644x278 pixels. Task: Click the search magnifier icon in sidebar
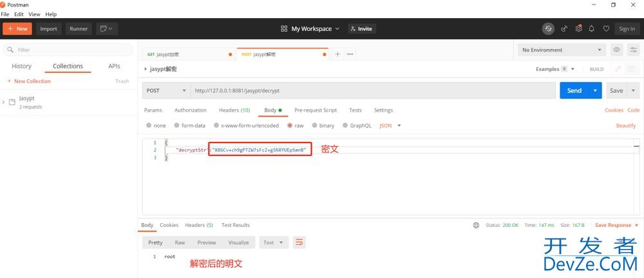11,50
